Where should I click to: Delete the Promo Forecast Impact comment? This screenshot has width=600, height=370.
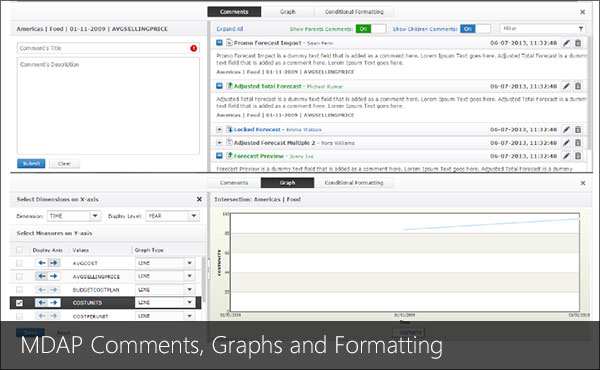coord(578,43)
